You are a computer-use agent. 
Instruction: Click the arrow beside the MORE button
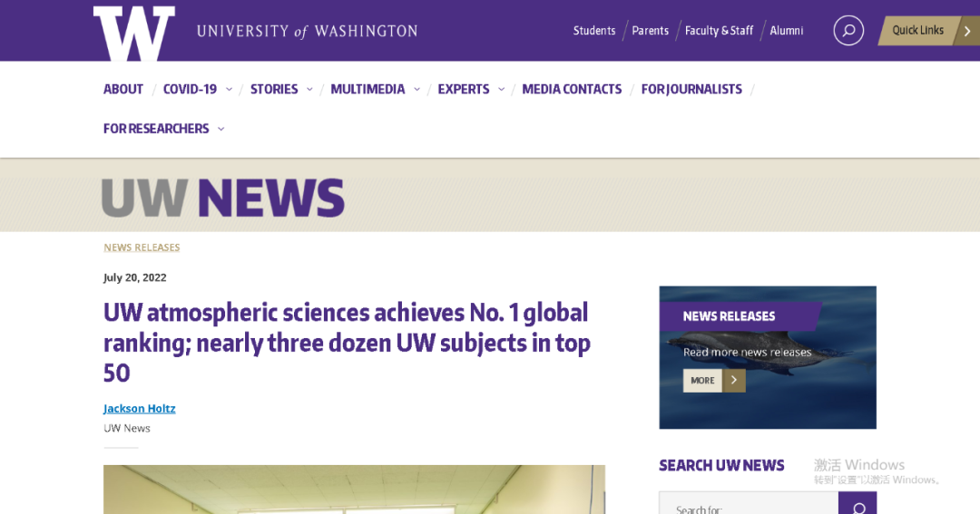734,381
